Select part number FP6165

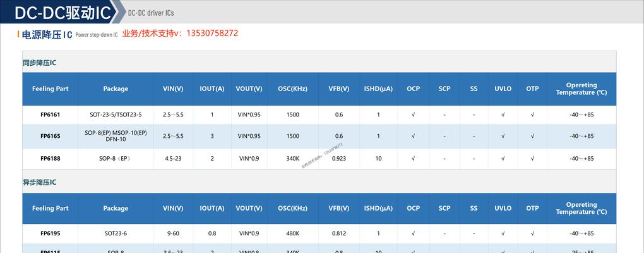pos(50,136)
